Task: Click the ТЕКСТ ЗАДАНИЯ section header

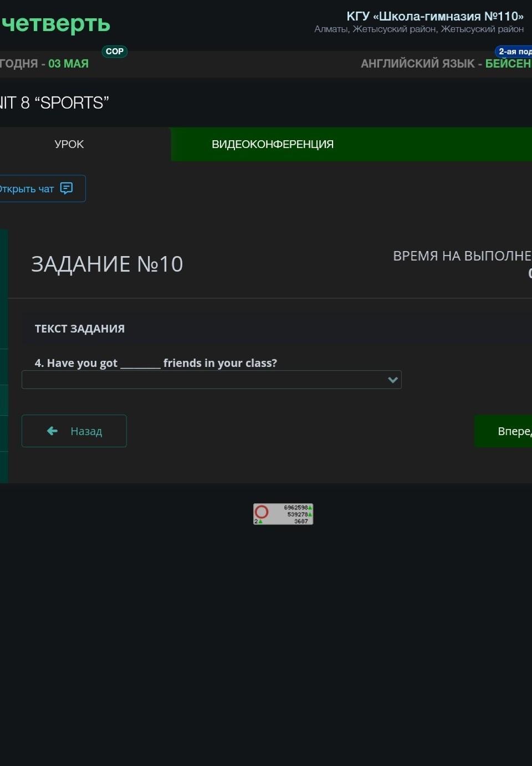Action: tap(80, 329)
